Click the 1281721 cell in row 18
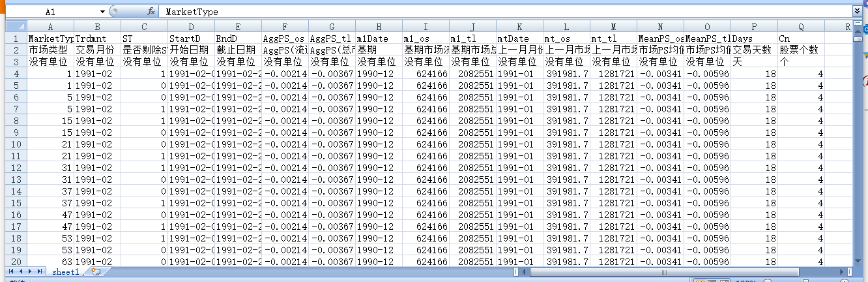868x282 pixels. click(613, 238)
